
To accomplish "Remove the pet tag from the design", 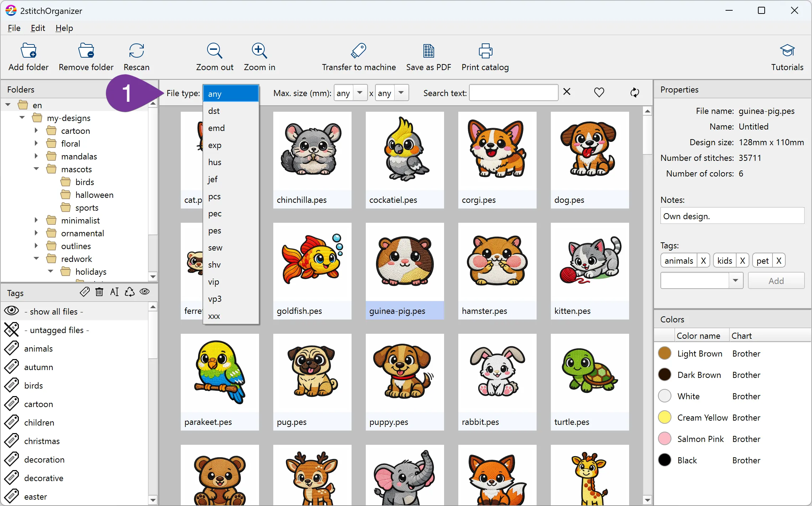I will click(x=779, y=261).
